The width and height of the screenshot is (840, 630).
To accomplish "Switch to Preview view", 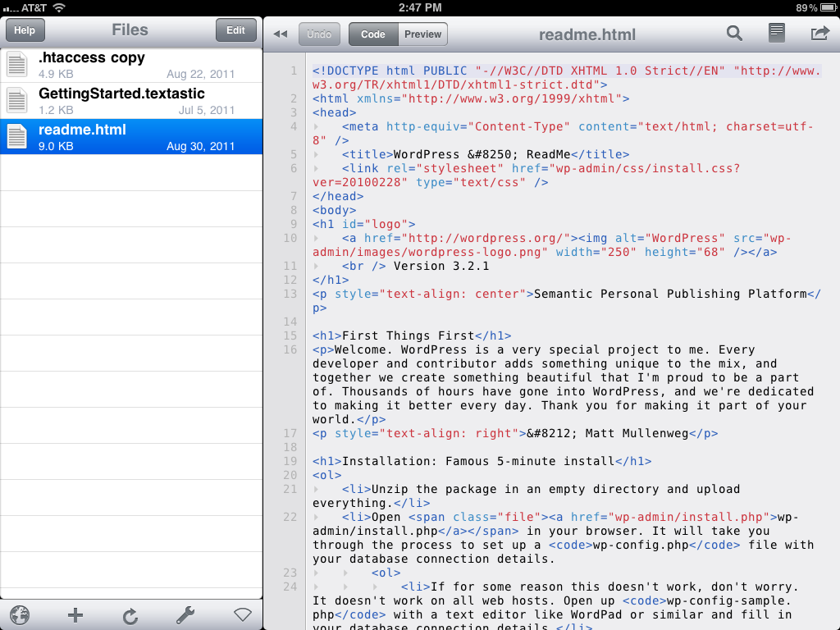I will (x=422, y=34).
